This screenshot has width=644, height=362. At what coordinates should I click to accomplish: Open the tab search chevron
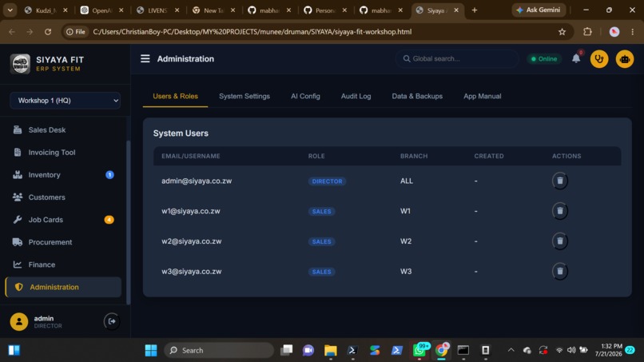(x=10, y=10)
